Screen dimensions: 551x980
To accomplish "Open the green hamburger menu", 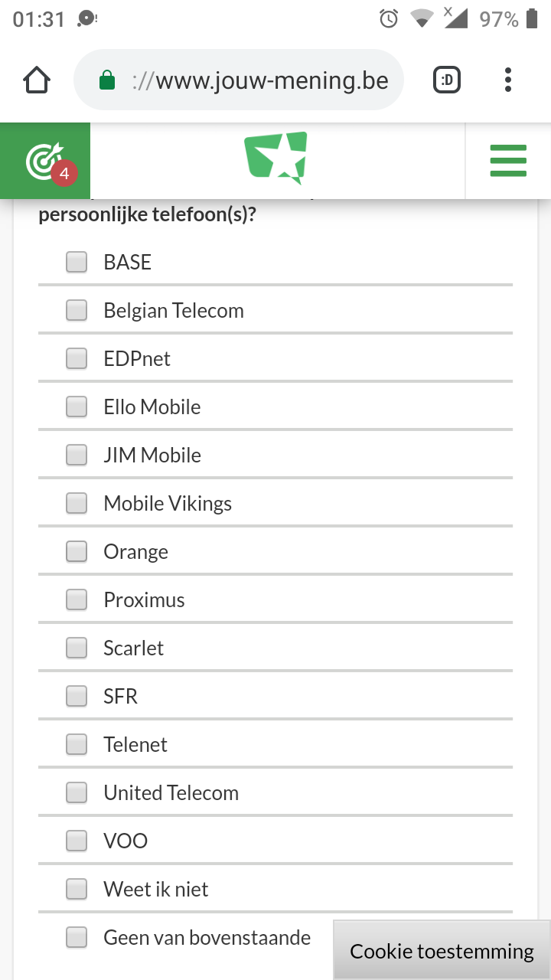I will click(x=508, y=161).
